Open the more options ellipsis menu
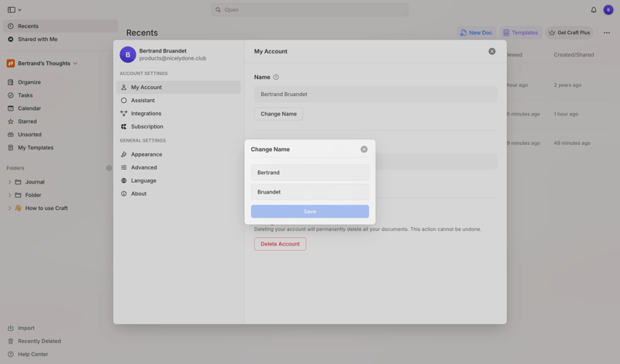This screenshot has height=364, width=620. [x=607, y=33]
